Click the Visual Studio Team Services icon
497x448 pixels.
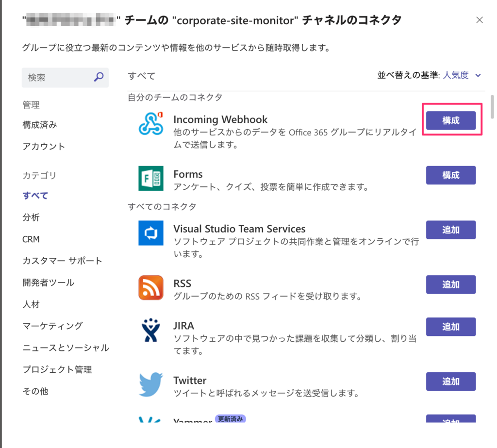(151, 233)
